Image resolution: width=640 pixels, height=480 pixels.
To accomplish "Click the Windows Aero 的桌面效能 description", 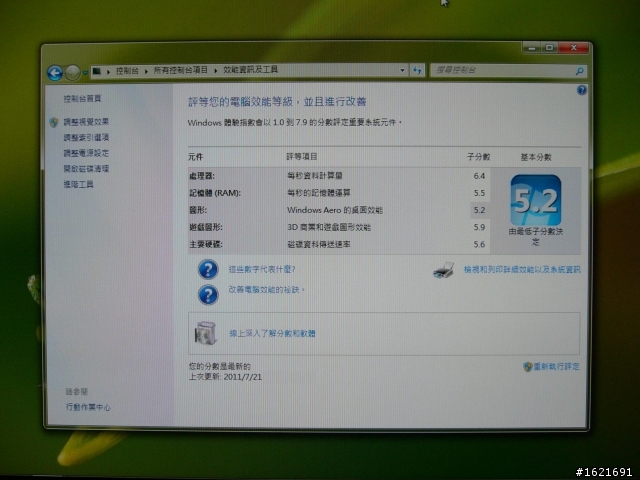I will pos(335,210).
